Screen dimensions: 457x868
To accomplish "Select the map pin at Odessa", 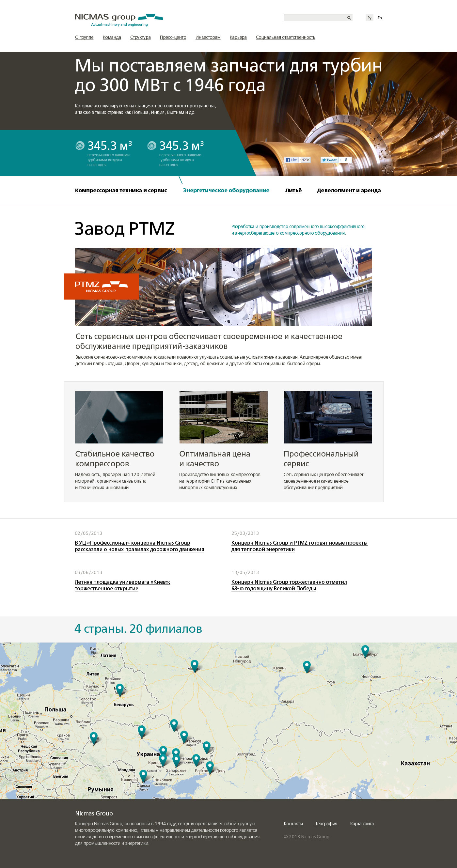I will (x=143, y=774).
